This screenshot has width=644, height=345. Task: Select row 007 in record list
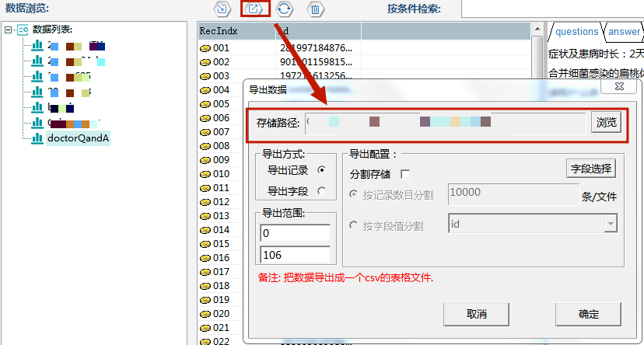point(221,131)
